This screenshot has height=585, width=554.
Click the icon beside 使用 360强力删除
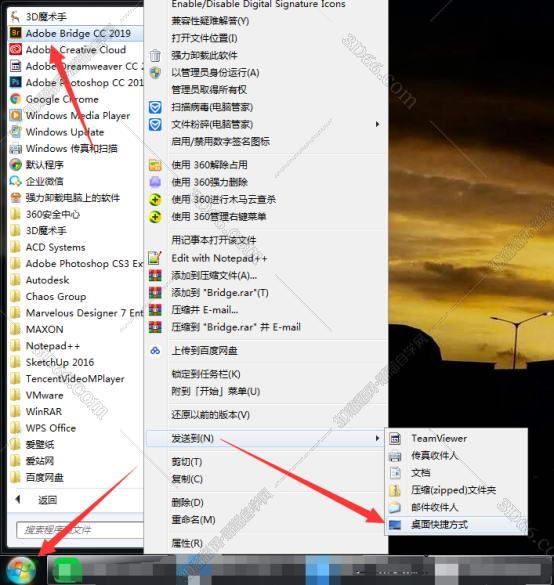pos(155,182)
